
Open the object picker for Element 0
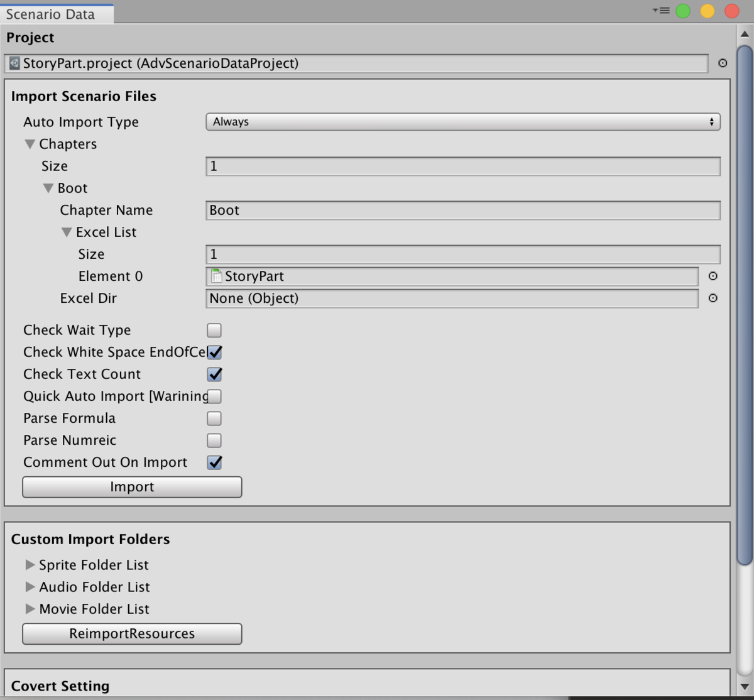[713, 276]
